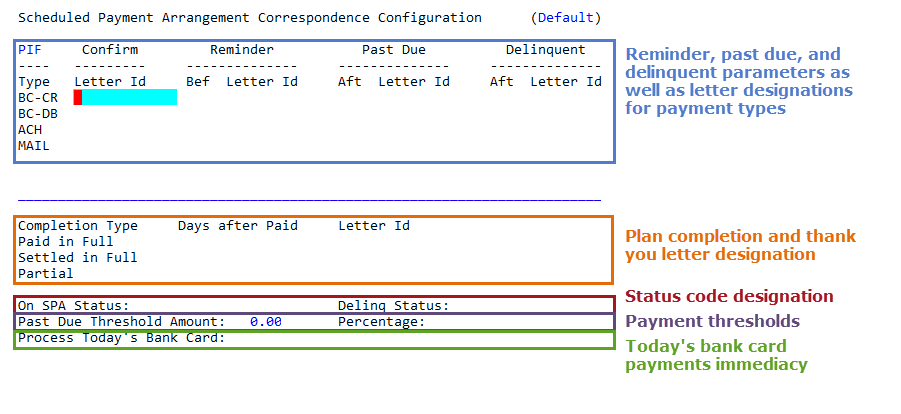Select the MAIL payment type row
The image size is (901, 414).
point(34,146)
